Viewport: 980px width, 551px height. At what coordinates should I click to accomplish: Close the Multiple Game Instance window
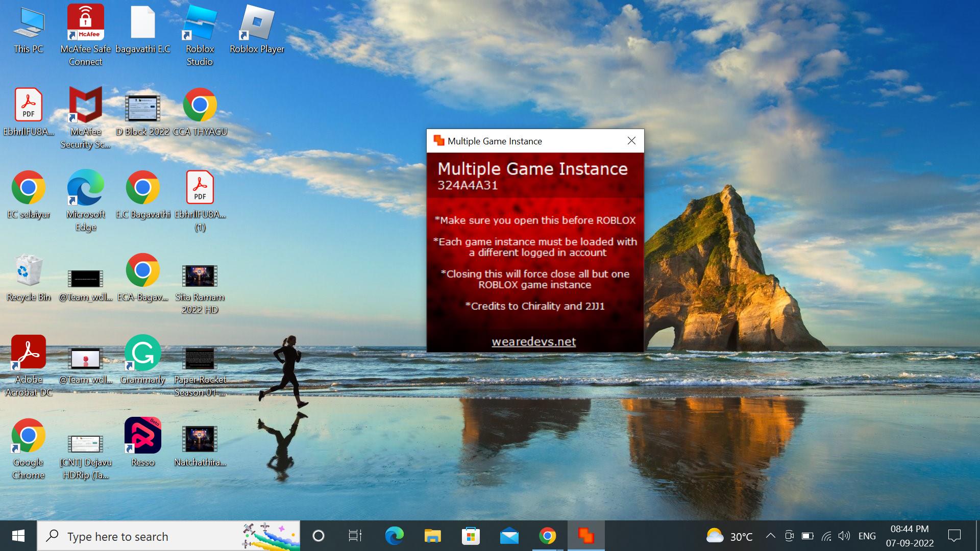click(631, 141)
